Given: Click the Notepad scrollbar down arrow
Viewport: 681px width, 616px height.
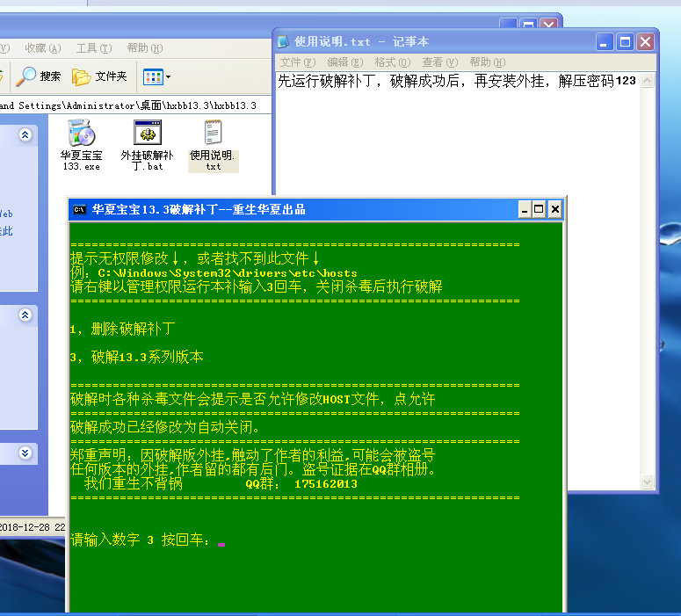Looking at the screenshot, I should (x=647, y=482).
